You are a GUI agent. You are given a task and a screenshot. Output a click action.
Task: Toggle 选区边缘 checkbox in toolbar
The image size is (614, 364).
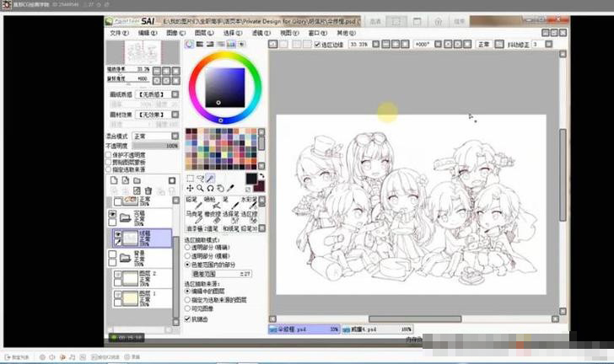318,45
